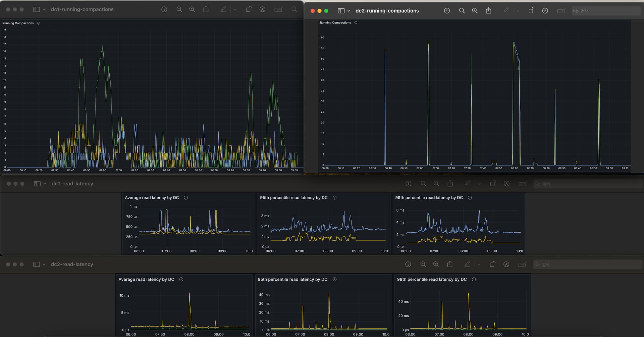Image resolution: width=644 pixels, height=337 pixels.
Task: Expand sidebar view options in dc2-running-compactions
Action: pyautogui.click(x=349, y=11)
